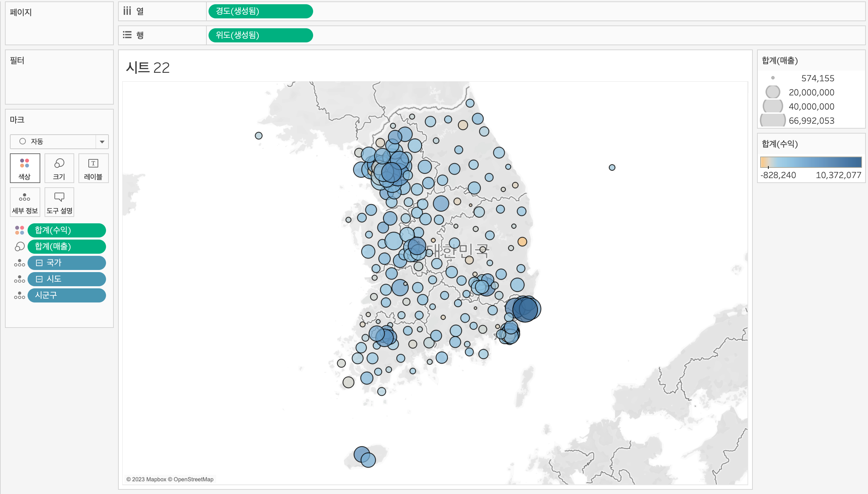Open the 세부 정보 (Detail) marks card
The height and width of the screenshot is (494, 868).
25,202
